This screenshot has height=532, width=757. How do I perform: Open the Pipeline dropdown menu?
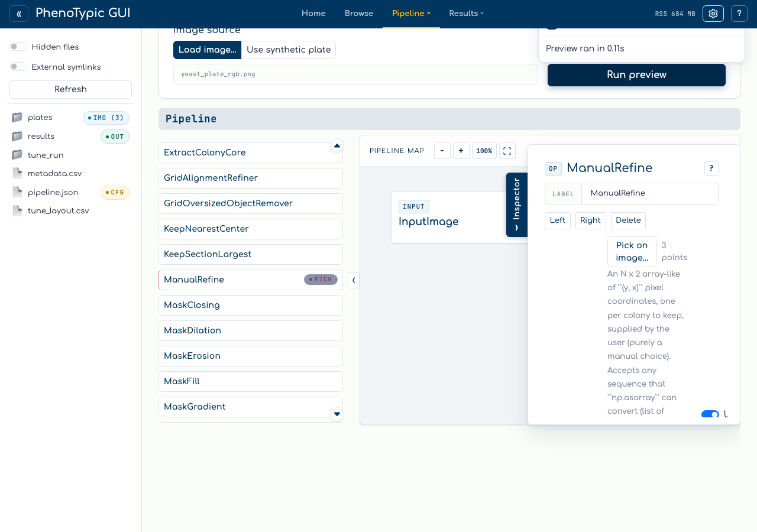(x=411, y=14)
